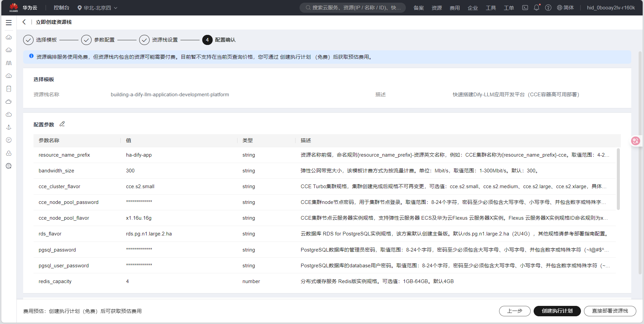Click the cloud play sidebar icon

pos(9,114)
